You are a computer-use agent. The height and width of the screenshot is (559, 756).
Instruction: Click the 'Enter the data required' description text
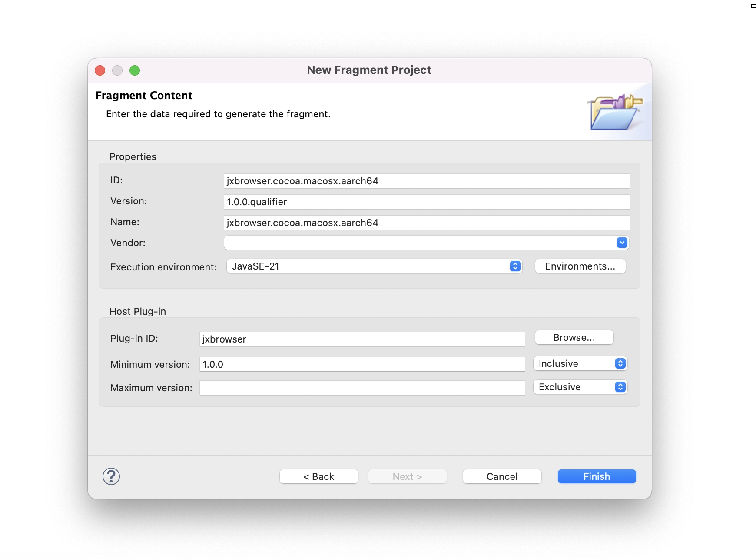click(218, 114)
